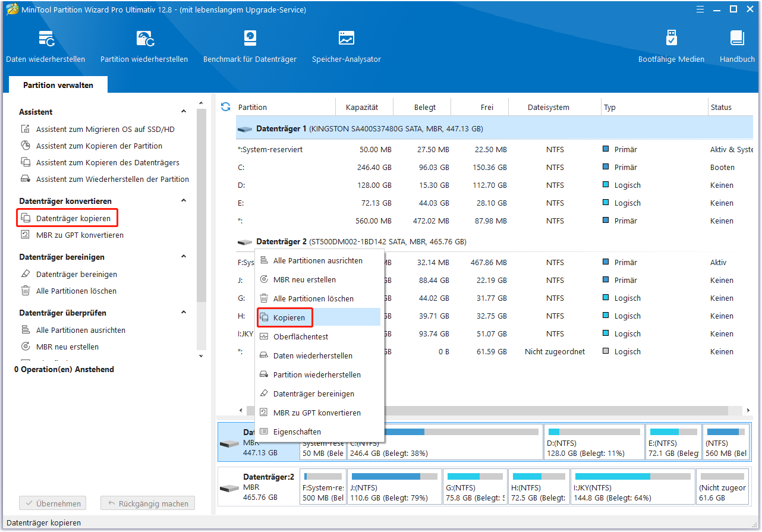Select Datenträger 1 KINGSTON header row
This screenshot has width=762, height=532.
(x=495, y=128)
